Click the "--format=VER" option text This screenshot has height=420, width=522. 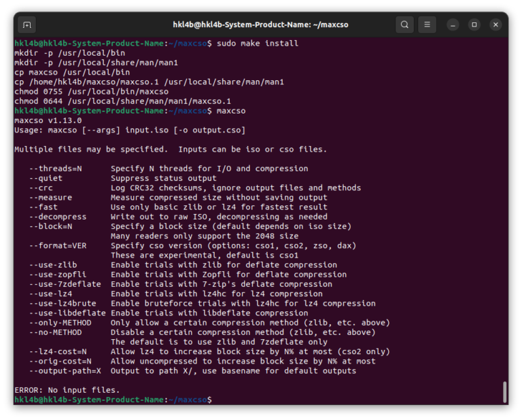coord(57,245)
